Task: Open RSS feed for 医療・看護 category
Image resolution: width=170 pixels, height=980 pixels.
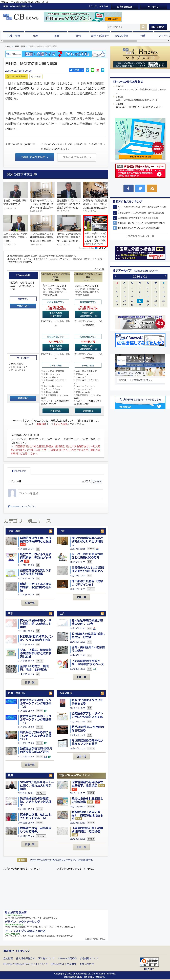Action: click(x=51, y=531)
